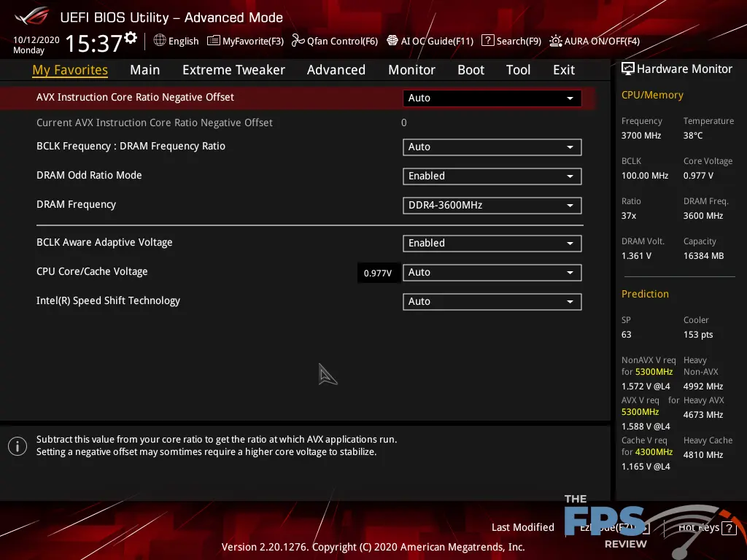Click the 0.977V voltage readout box
Screen dimensions: 747x560
(378, 273)
